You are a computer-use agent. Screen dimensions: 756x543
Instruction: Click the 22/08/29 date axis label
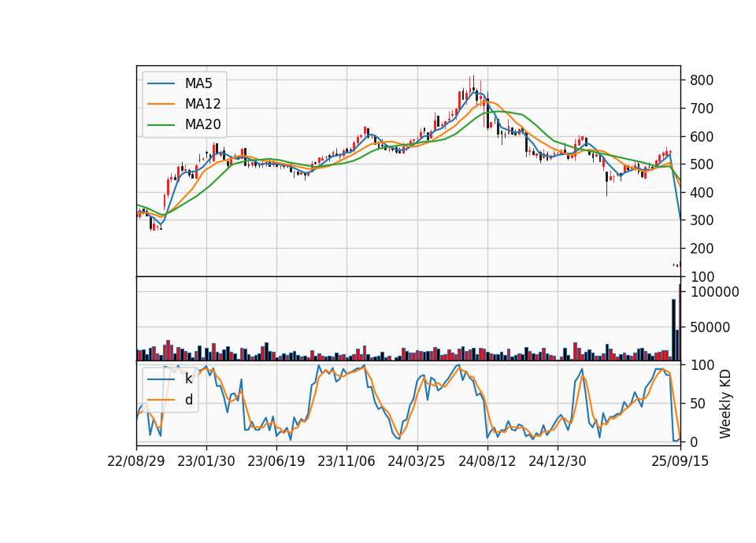point(136,461)
